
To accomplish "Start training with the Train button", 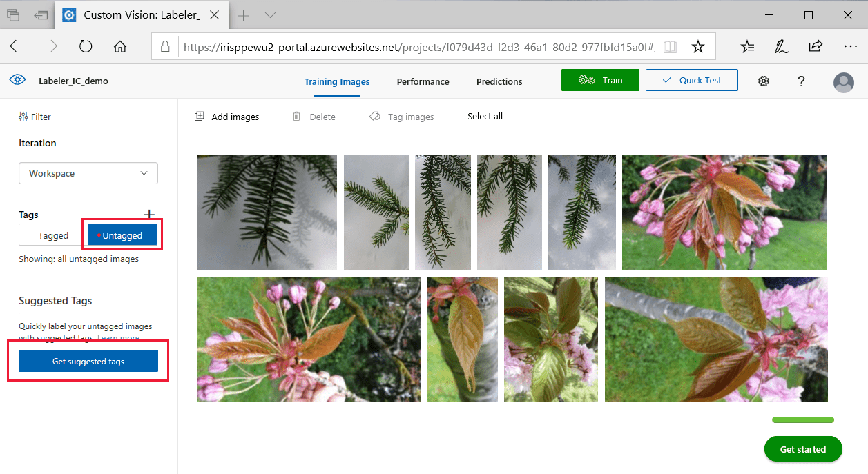I will click(600, 80).
